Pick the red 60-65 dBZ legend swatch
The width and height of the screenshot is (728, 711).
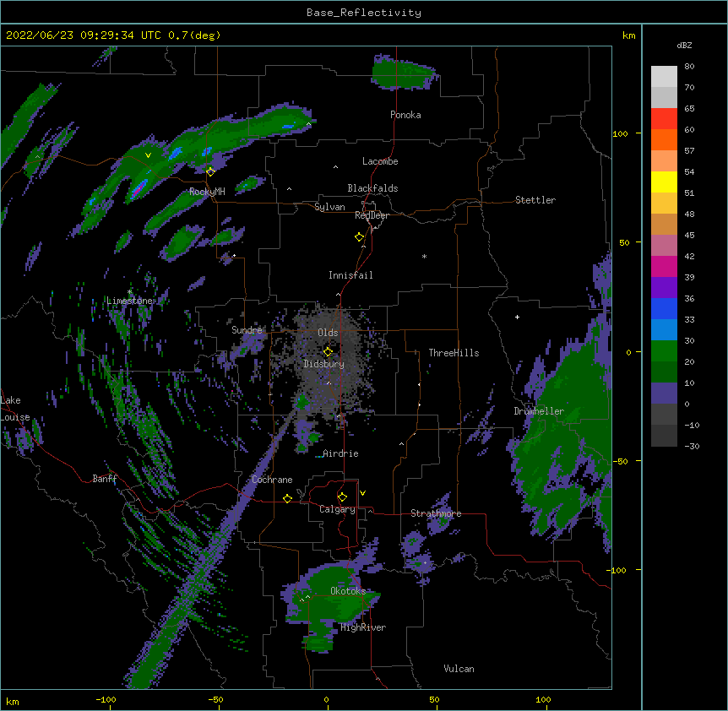(664, 119)
